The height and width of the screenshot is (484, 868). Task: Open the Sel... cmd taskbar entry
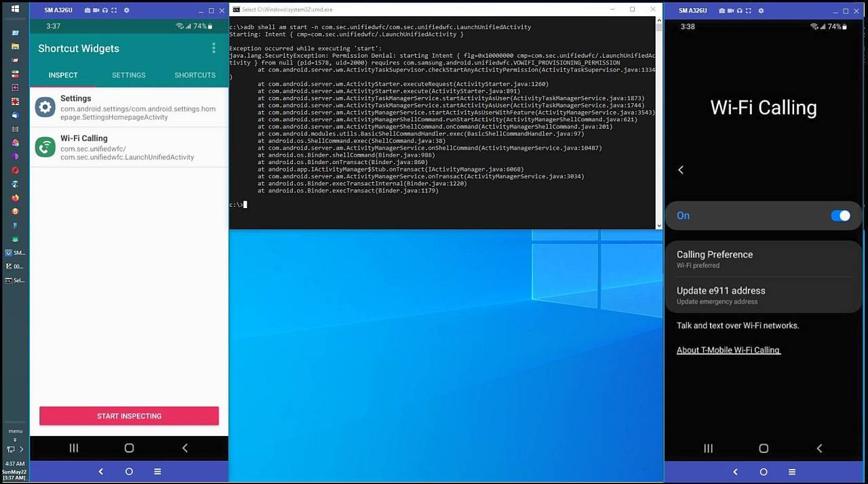[15, 280]
